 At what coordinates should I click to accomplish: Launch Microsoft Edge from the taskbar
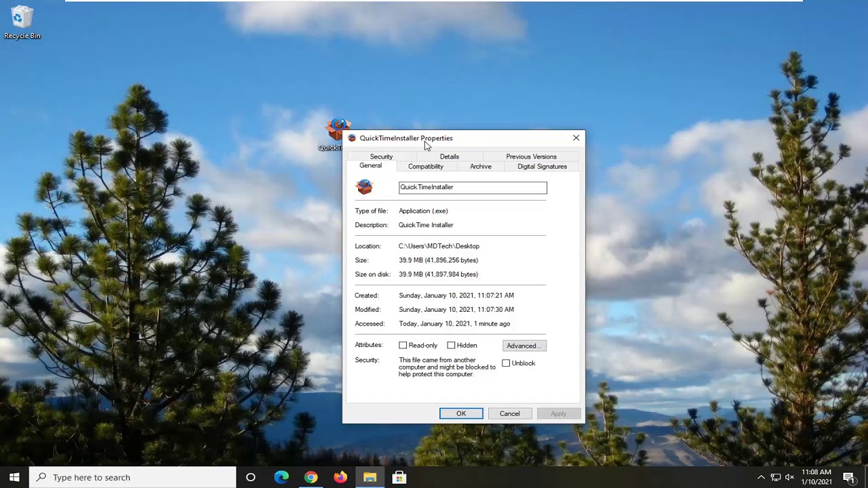pyautogui.click(x=281, y=477)
